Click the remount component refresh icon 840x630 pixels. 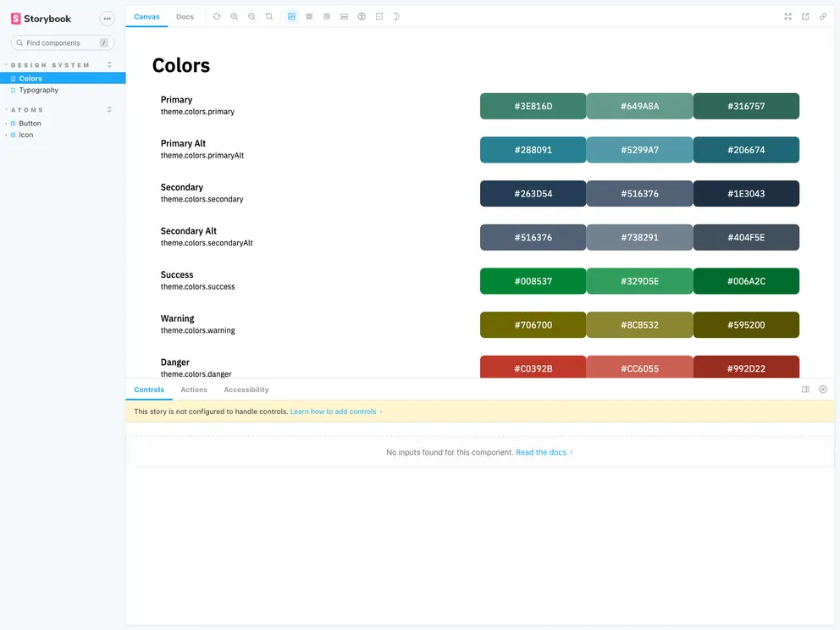(x=217, y=17)
